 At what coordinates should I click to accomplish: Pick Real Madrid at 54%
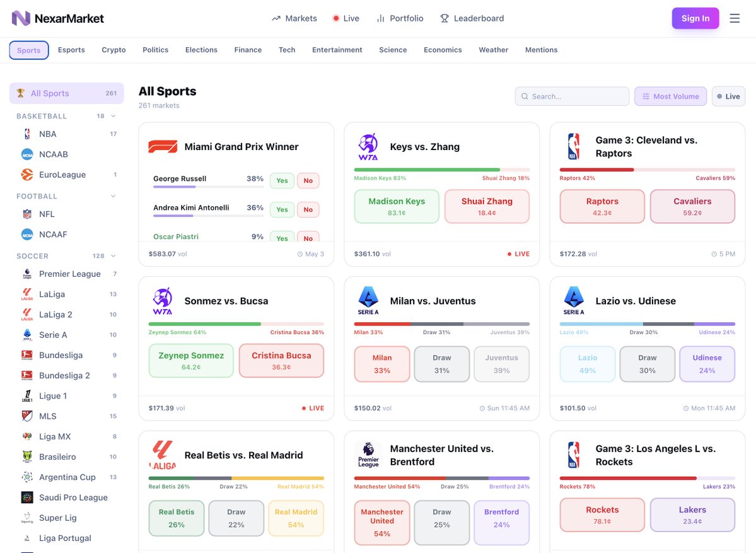(x=296, y=518)
